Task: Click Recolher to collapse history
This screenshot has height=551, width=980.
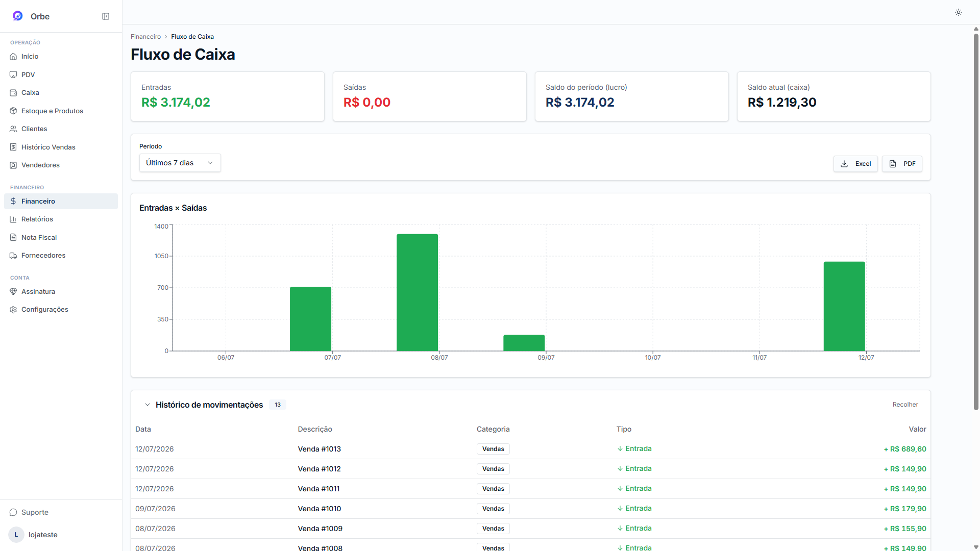Action: (x=905, y=405)
